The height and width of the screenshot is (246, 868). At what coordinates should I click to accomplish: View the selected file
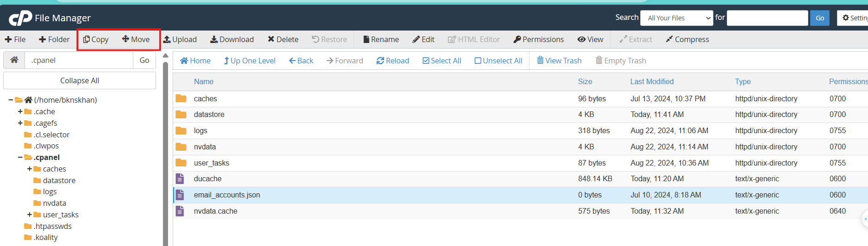coord(590,39)
